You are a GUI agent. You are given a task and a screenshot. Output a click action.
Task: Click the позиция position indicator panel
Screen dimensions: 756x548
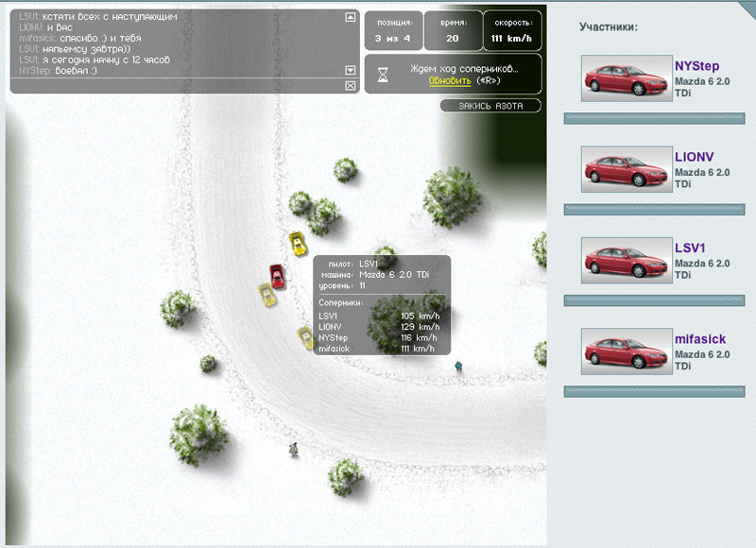point(393,30)
